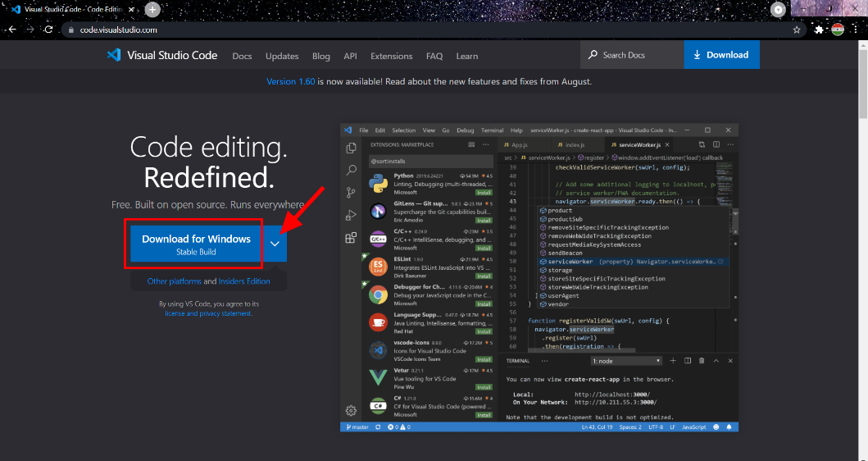
Task: Click the Visual Studio Code logo
Action: (161, 56)
